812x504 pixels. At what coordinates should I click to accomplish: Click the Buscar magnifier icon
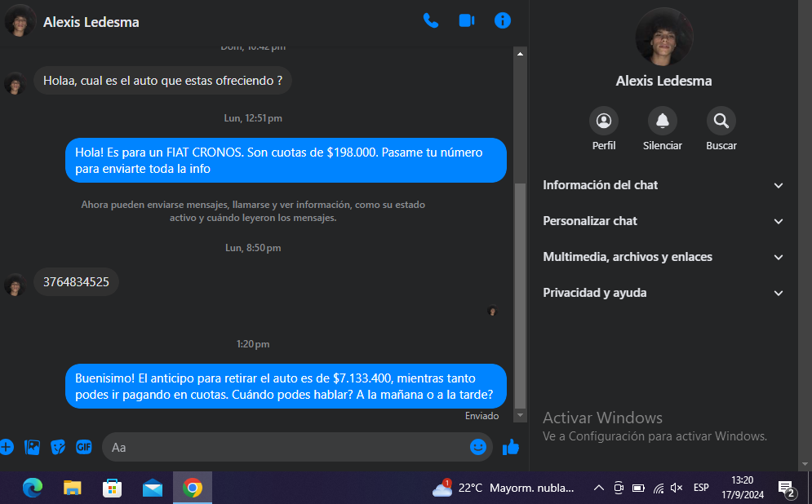(x=721, y=122)
